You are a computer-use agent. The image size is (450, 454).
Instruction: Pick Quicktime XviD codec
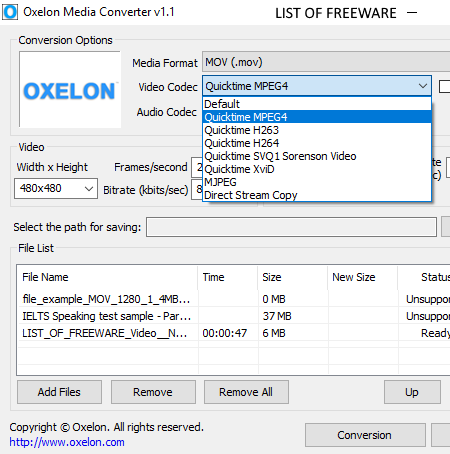point(317,169)
